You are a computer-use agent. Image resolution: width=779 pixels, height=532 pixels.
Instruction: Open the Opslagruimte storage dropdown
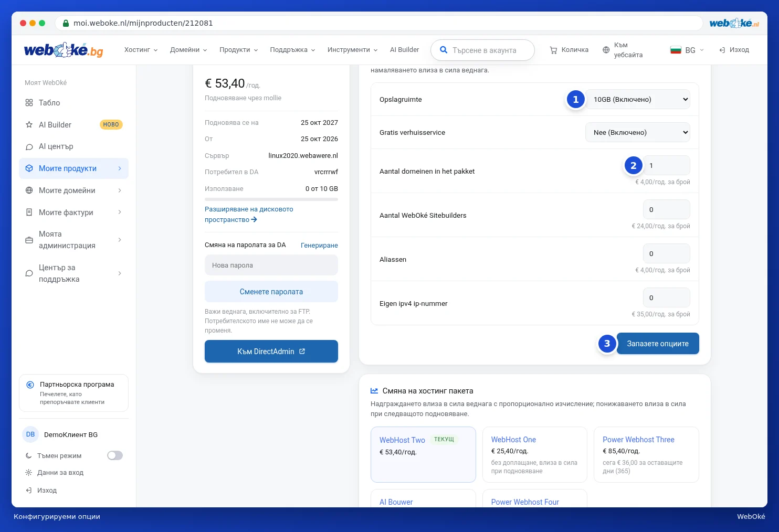pos(638,100)
